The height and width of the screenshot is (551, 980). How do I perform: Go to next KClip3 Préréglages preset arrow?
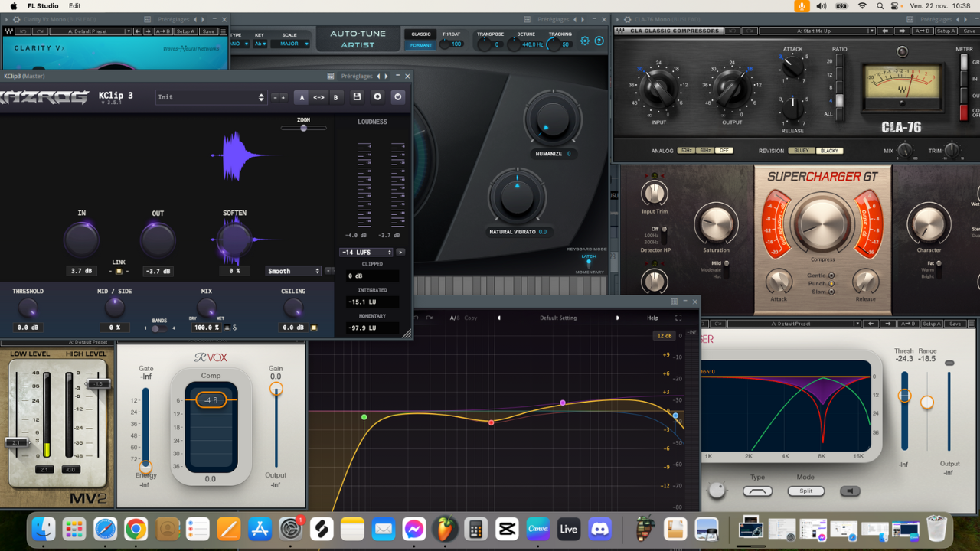pos(387,76)
